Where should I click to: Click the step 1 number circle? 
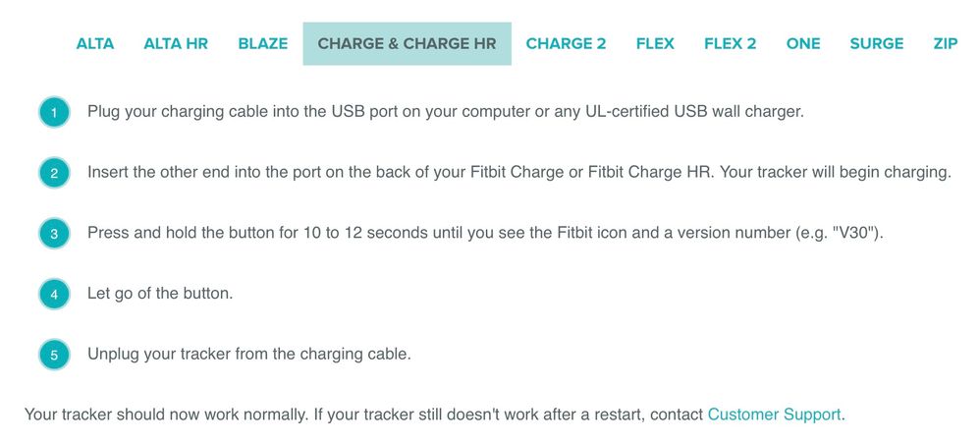click(x=54, y=113)
